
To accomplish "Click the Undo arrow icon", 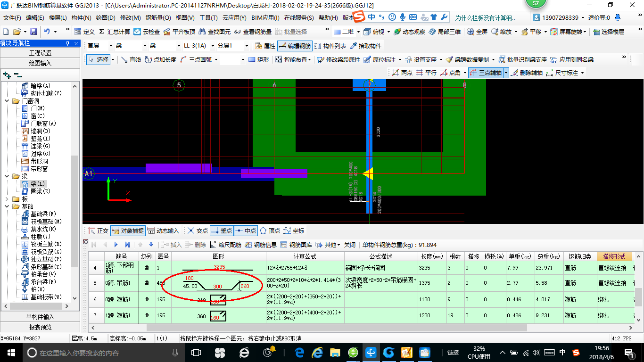I will (x=47, y=32).
